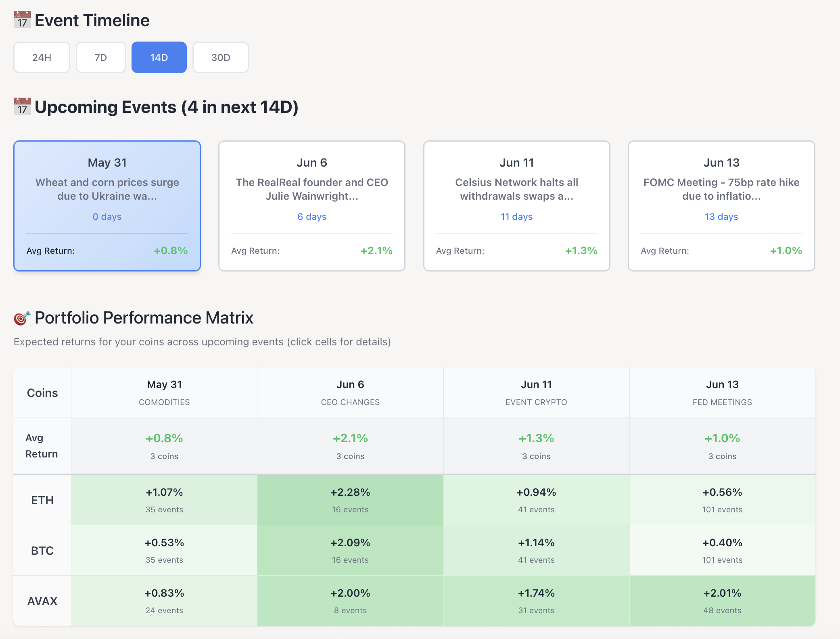
Task: Select the 14D time range button
Action: tap(159, 57)
